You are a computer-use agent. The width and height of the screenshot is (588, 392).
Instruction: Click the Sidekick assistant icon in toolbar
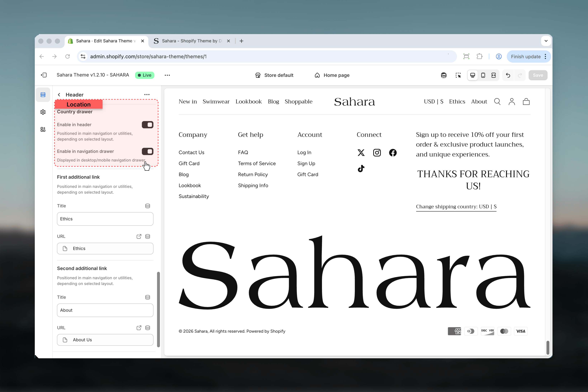coord(444,75)
